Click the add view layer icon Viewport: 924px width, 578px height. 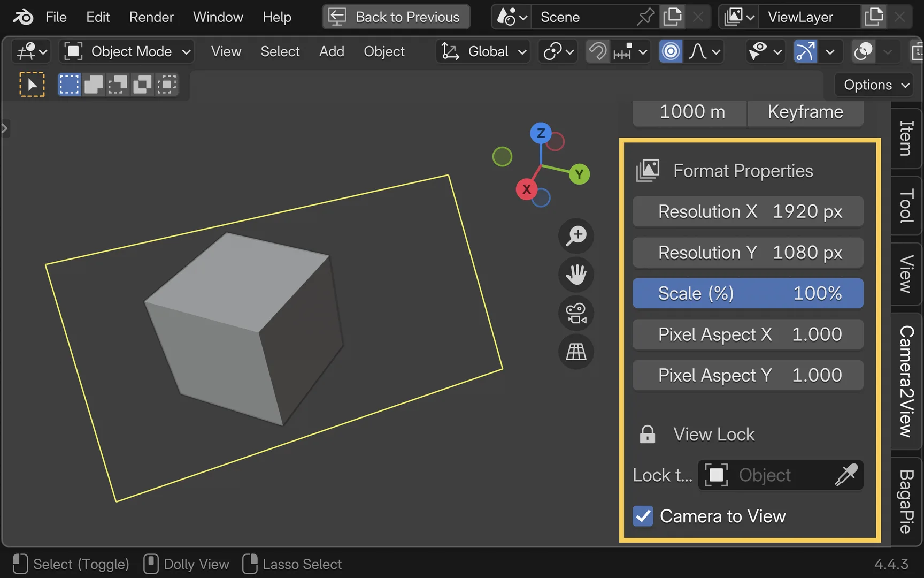[874, 17]
